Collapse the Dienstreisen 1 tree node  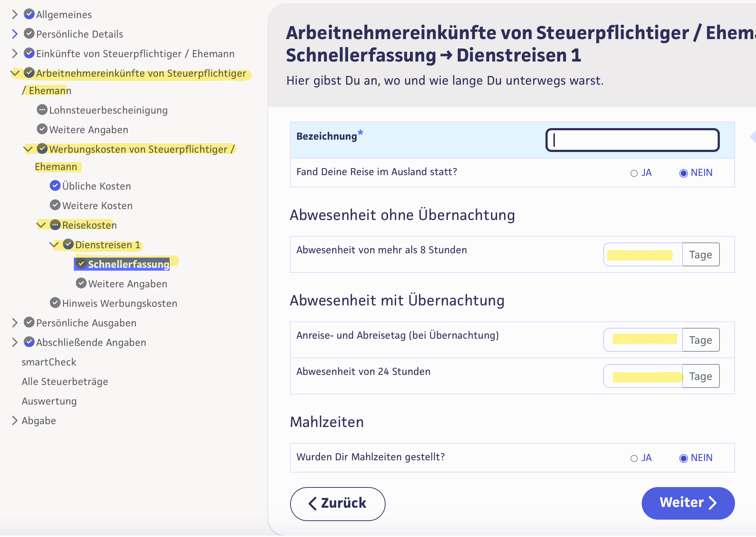[54, 245]
